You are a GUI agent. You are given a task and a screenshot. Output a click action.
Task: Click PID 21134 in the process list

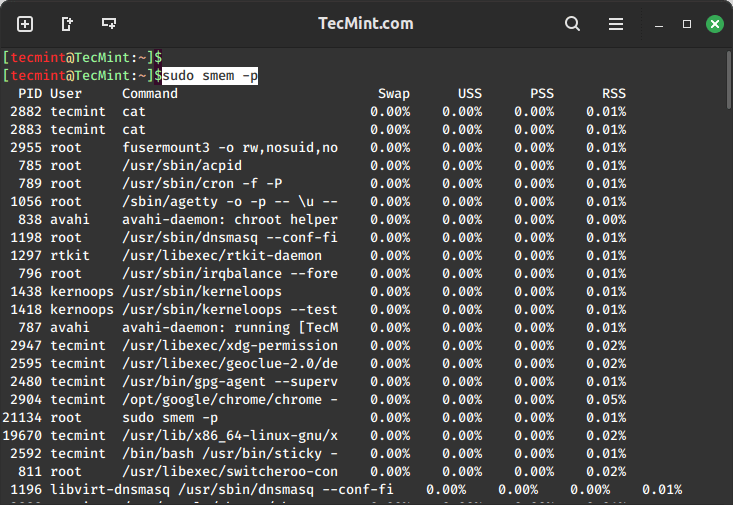(x=22, y=417)
